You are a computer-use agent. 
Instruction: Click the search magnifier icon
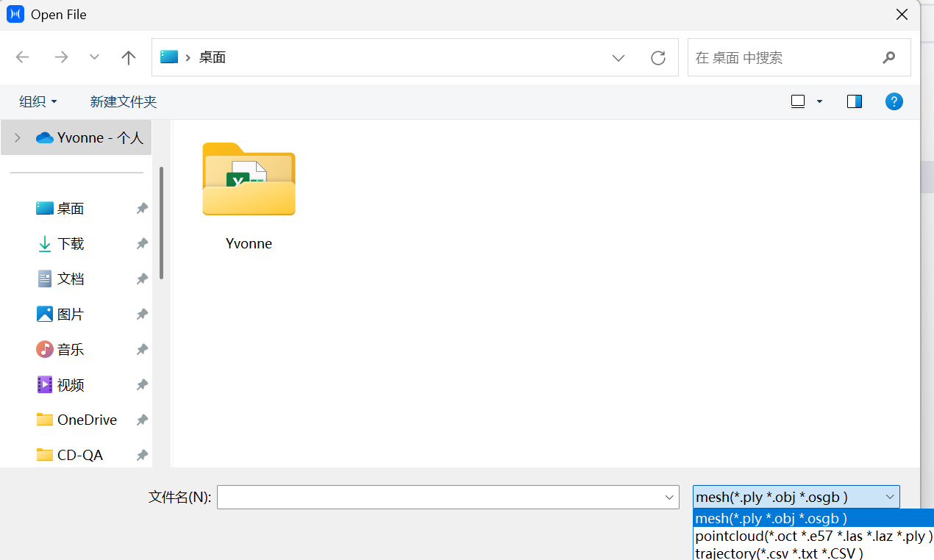click(x=889, y=57)
